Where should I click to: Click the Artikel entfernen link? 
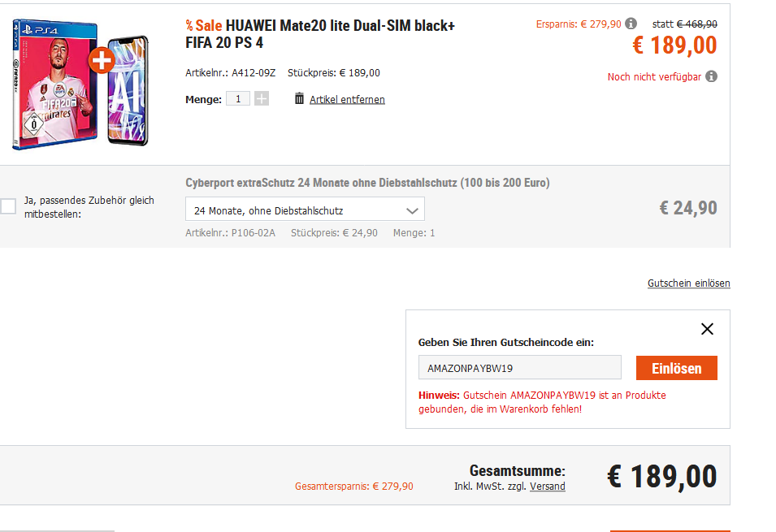(x=347, y=99)
